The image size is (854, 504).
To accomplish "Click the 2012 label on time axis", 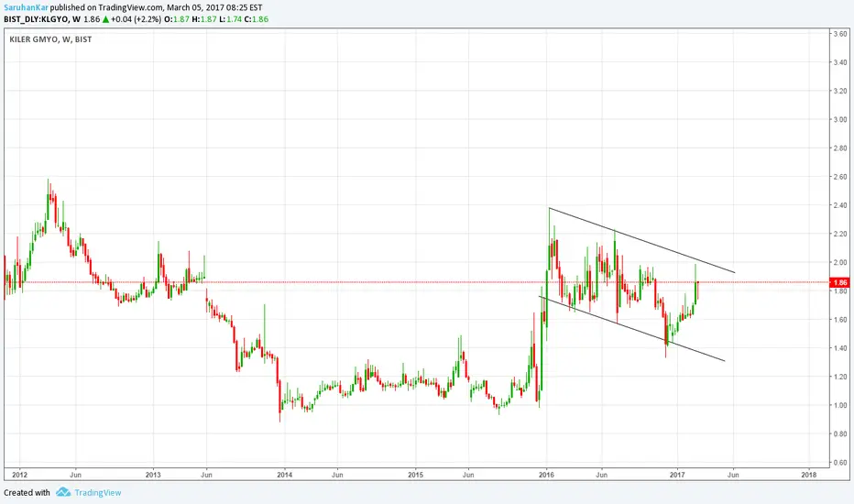I will pyautogui.click(x=19, y=475).
